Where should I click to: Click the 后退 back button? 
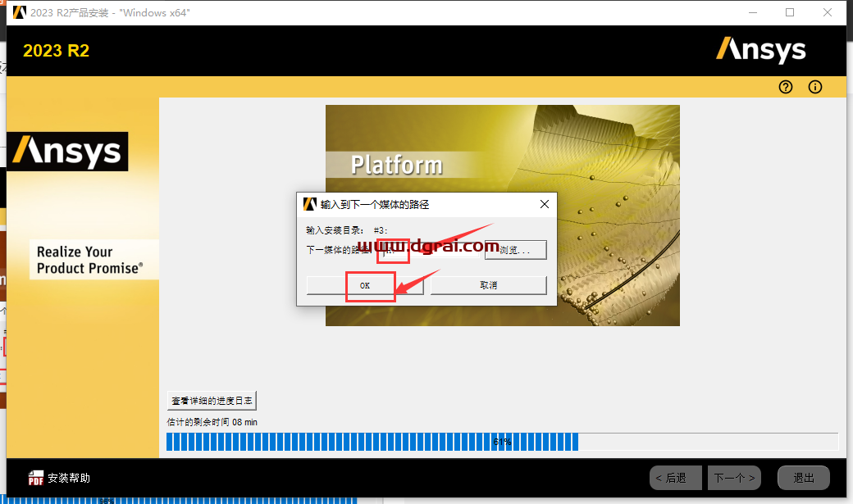[676, 478]
